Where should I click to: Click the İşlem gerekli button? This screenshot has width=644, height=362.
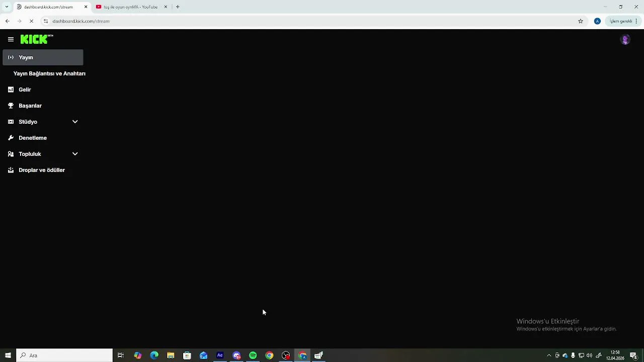tap(623, 21)
